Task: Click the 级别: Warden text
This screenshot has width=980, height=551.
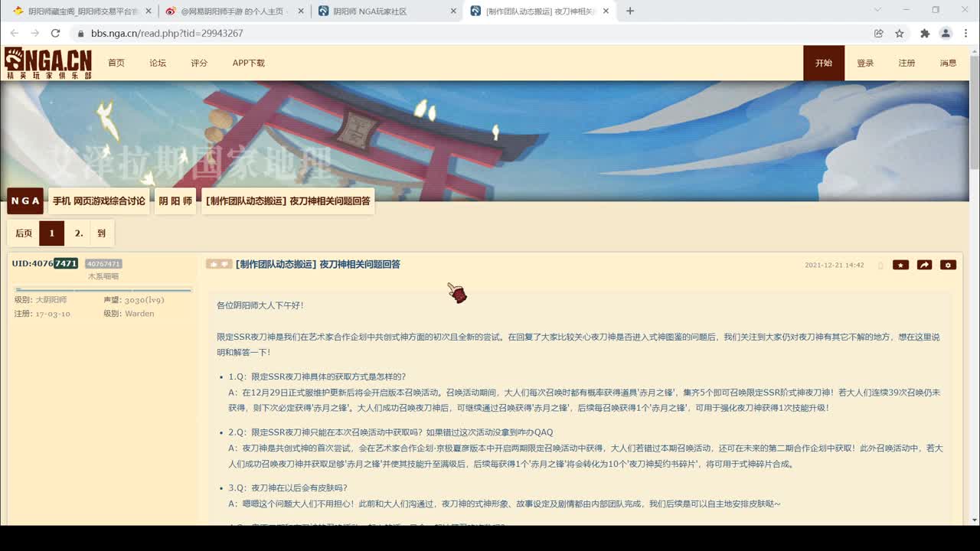Action: 129,314
